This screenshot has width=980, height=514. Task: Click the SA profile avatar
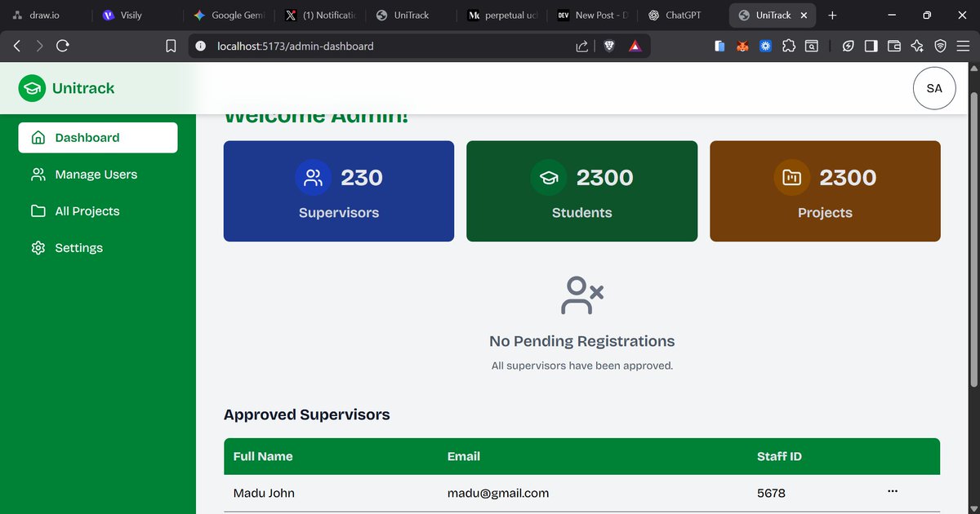[x=934, y=87]
